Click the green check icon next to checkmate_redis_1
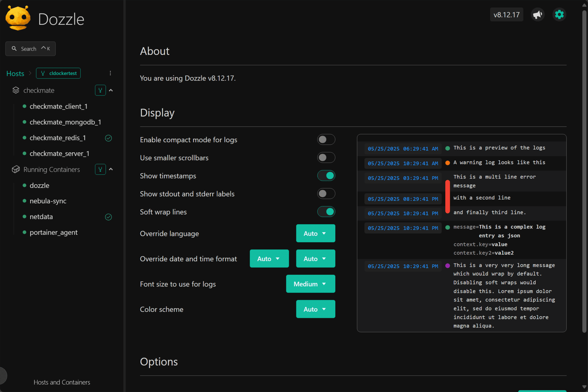Viewport: 588px width, 392px height. 109,138
